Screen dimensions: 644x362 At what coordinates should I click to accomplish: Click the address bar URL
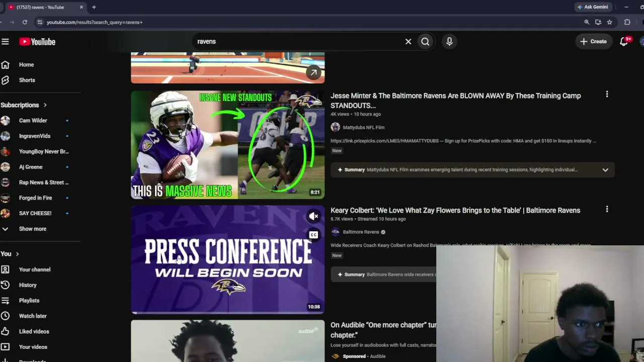pyautogui.click(x=95, y=22)
